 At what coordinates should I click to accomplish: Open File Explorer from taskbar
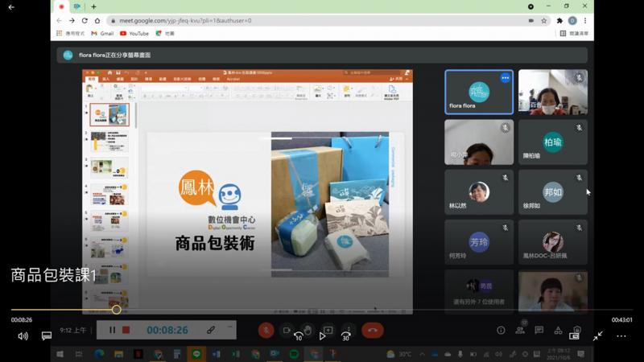click(118, 354)
